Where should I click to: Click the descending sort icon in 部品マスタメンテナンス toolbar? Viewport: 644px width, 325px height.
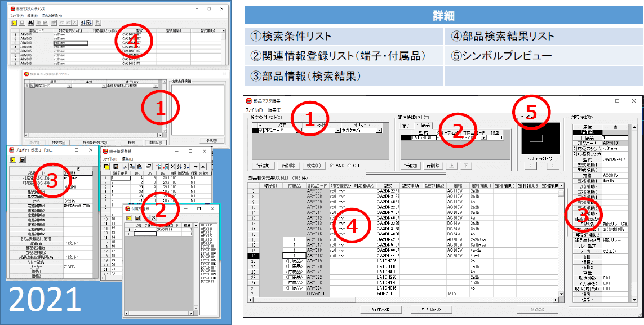[90, 23]
